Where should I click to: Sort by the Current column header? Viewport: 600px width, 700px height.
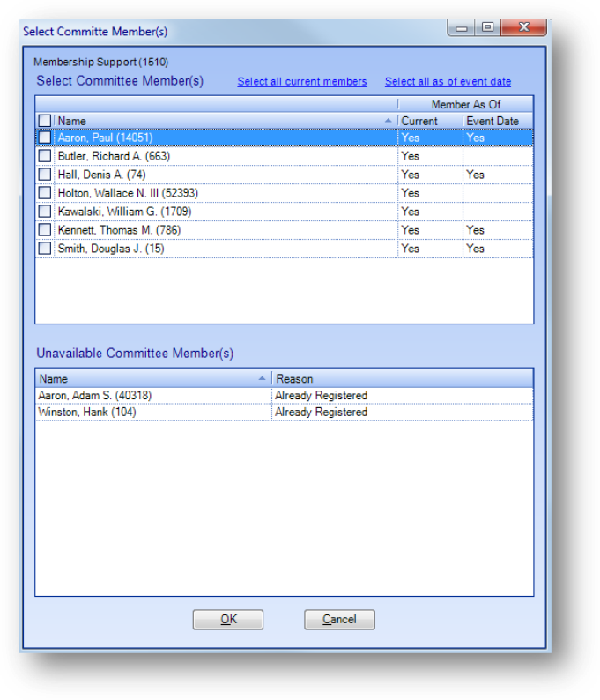click(x=428, y=121)
